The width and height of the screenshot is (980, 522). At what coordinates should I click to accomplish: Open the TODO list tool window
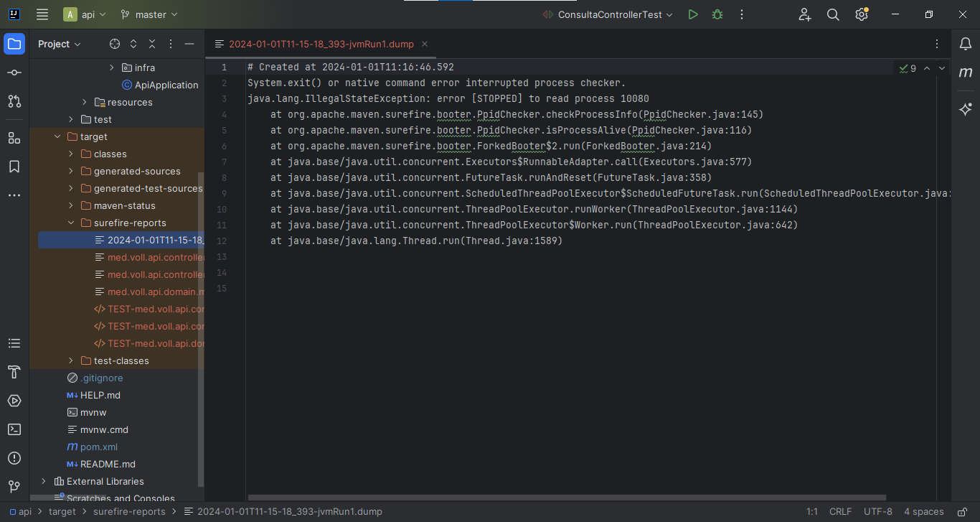pos(14,343)
